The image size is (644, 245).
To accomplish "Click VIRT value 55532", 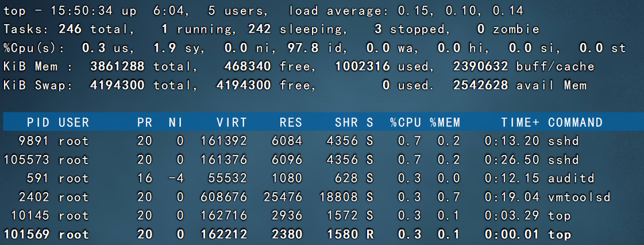I will (x=227, y=178).
